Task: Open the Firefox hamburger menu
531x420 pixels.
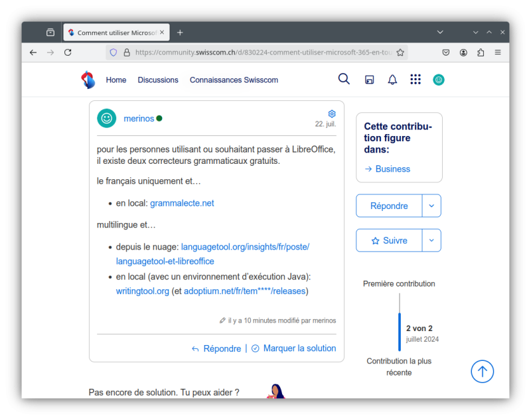Action: click(497, 52)
